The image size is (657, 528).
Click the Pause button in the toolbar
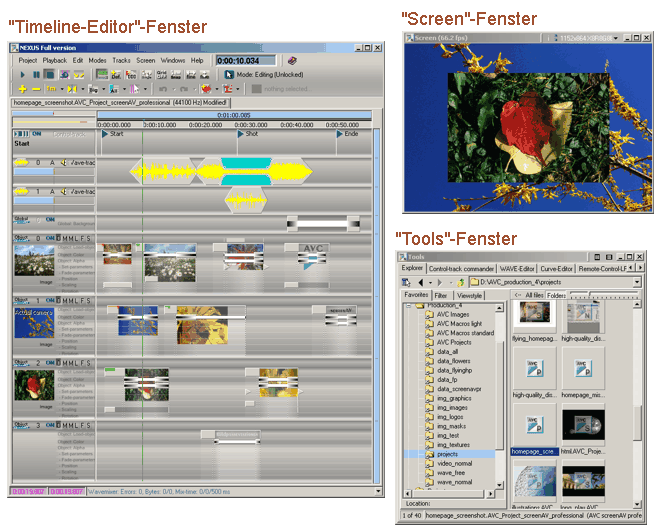click(x=37, y=74)
